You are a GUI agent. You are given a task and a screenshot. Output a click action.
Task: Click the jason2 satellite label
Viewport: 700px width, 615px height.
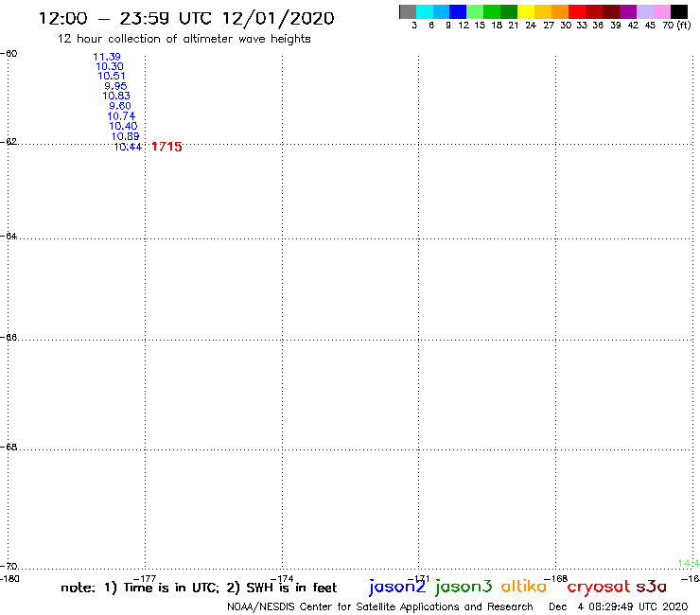pos(397,587)
